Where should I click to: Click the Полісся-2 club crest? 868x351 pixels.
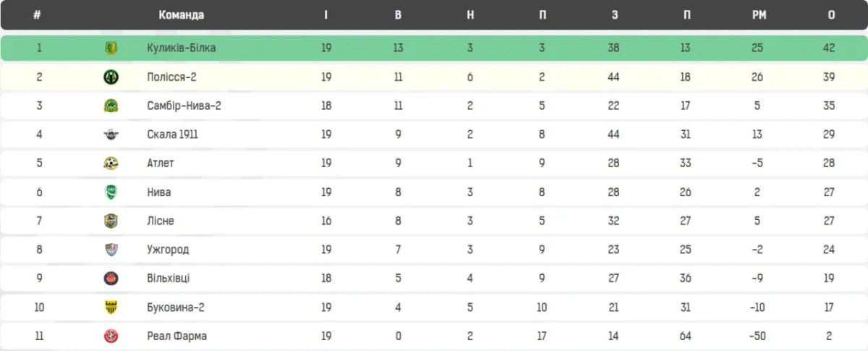click(111, 77)
